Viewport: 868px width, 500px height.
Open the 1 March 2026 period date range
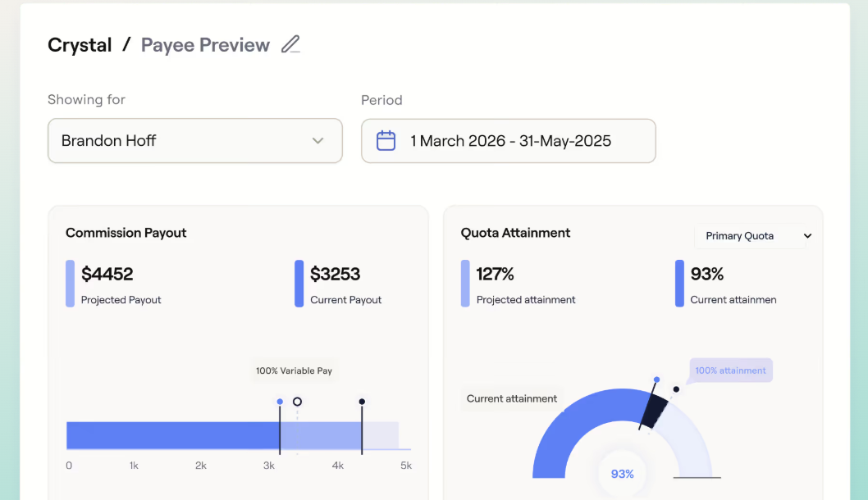pyautogui.click(x=508, y=140)
